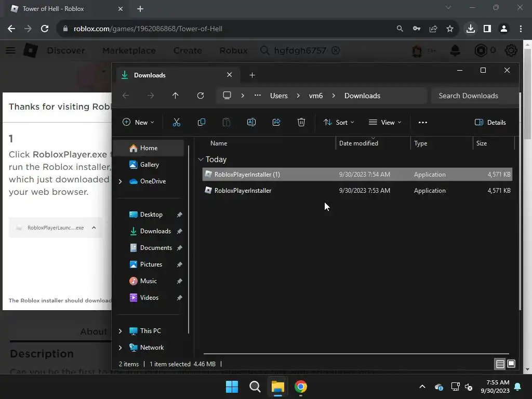The height and width of the screenshot is (399, 532).
Task: Select the RobloxPlayerInstaller file from 7:53 AM
Action: point(357,191)
